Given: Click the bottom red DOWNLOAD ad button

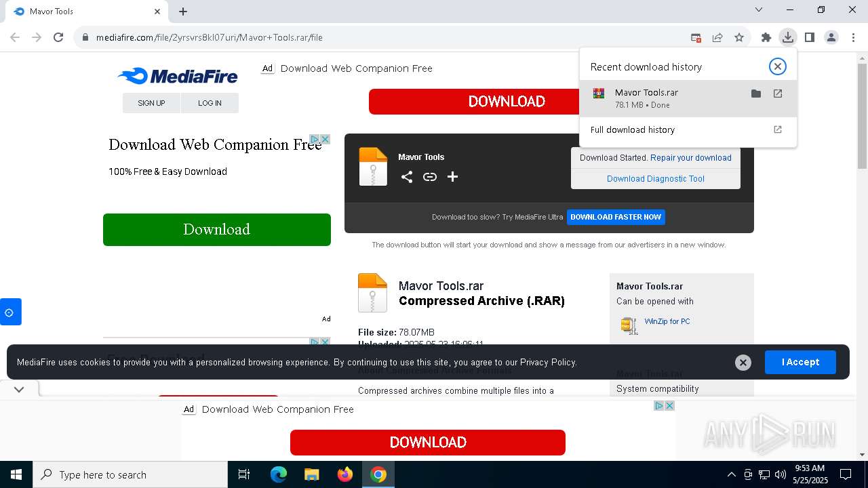Looking at the screenshot, I should [x=428, y=442].
